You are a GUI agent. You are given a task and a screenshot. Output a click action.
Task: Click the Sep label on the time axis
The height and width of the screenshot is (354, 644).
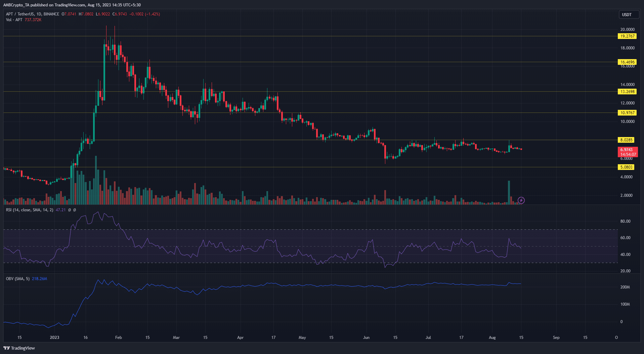coord(556,338)
